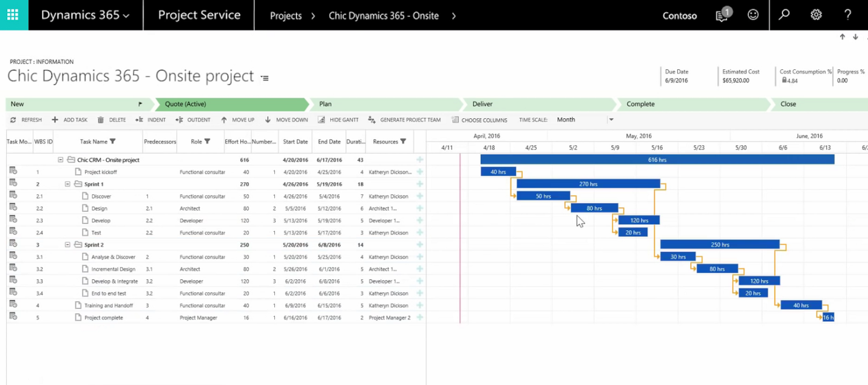Open Projects in the breadcrumb navigation
Image resolution: width=868 pixels, height=385 pixels.
coord(285,16)
